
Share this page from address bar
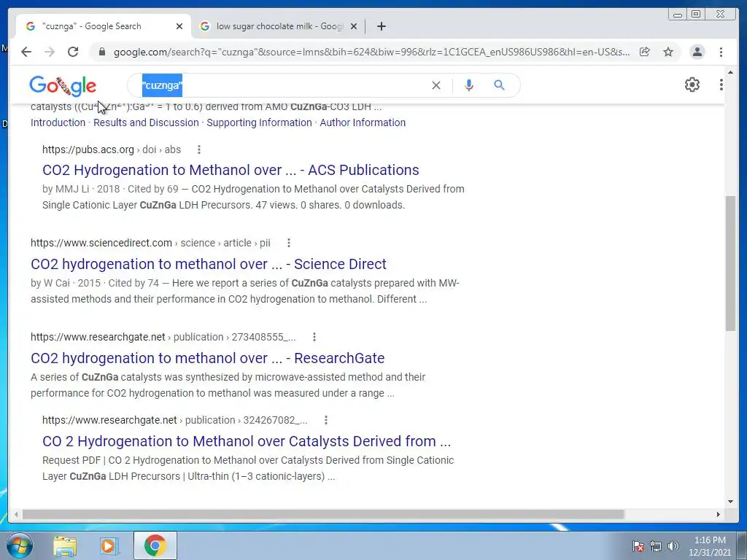[x=645, y=52]
